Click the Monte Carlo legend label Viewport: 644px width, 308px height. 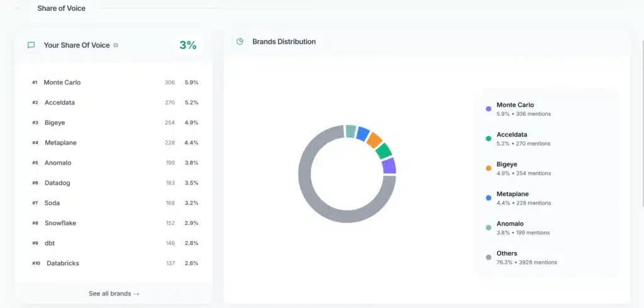click(515, 105)
